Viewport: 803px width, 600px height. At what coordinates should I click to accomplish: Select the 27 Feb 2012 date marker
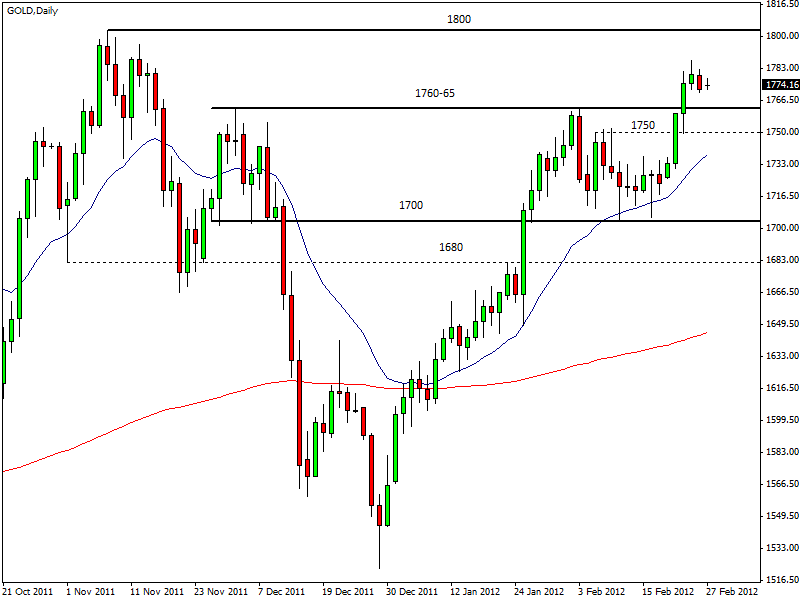click(731, 591)
